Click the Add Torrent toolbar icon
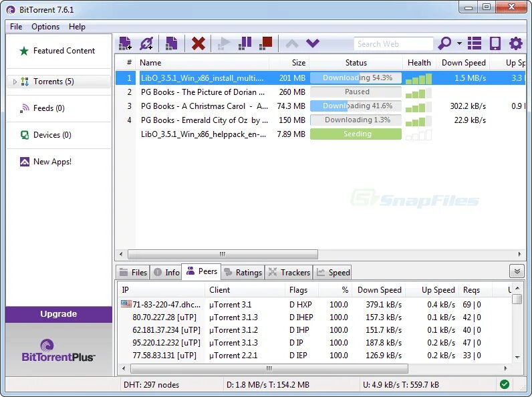The height and width of the screenshot is (397, 532). (125, 43)
